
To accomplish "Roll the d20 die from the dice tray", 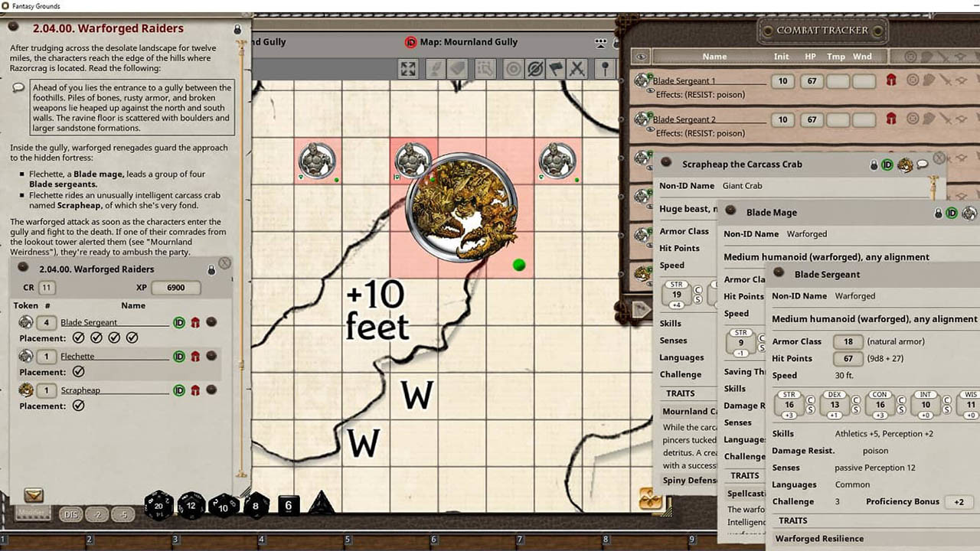I will [x=159, y=506].
